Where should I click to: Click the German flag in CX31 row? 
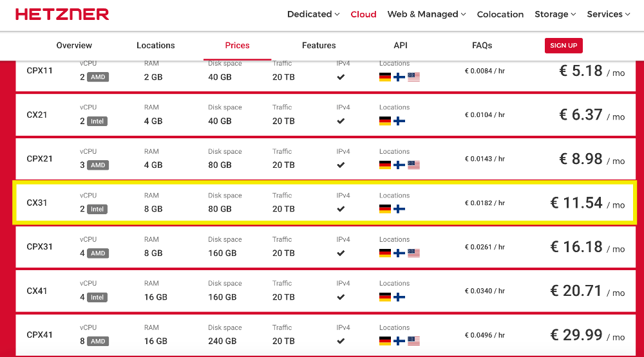[385, 209]
